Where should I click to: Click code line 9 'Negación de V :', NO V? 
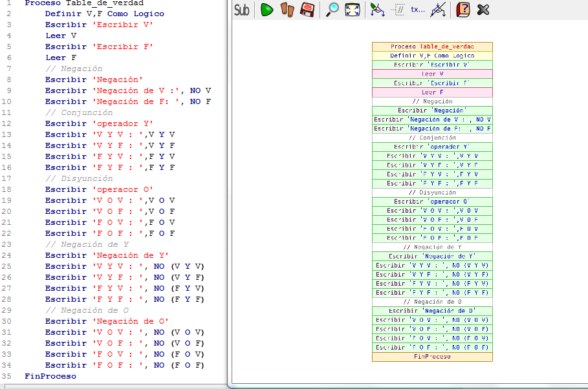coord(128,90)
